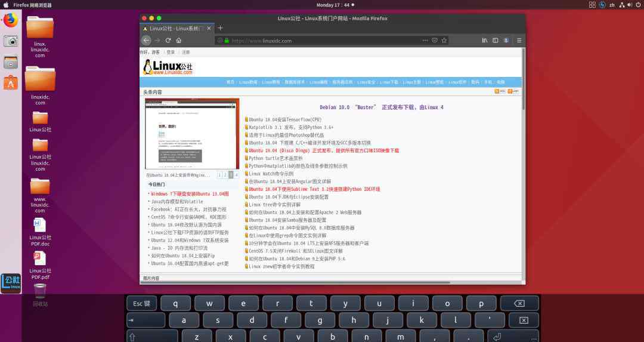Image resolution: width=644 pixels, height=342 pixels.
Task: Open the Firefox account icon
Action: [x=506, y=40]
